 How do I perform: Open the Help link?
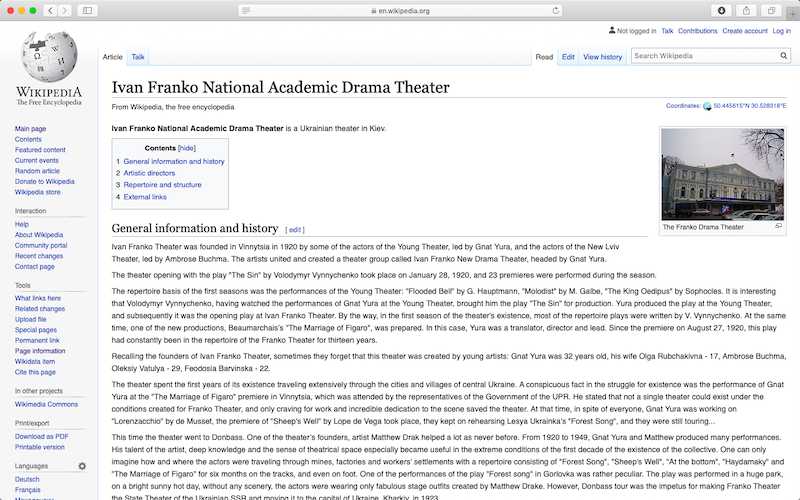click(21, 224)
